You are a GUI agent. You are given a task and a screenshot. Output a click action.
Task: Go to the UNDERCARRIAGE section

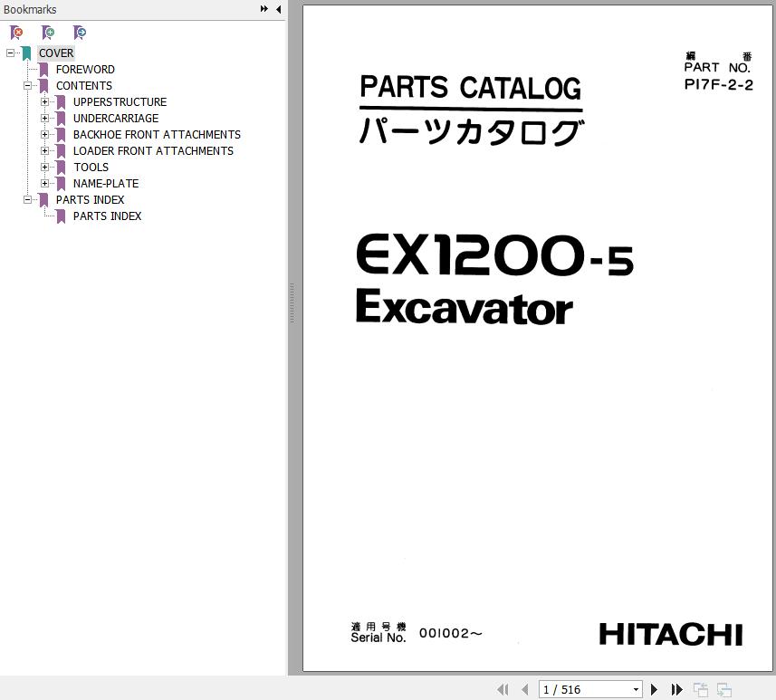tap(116, 119)
